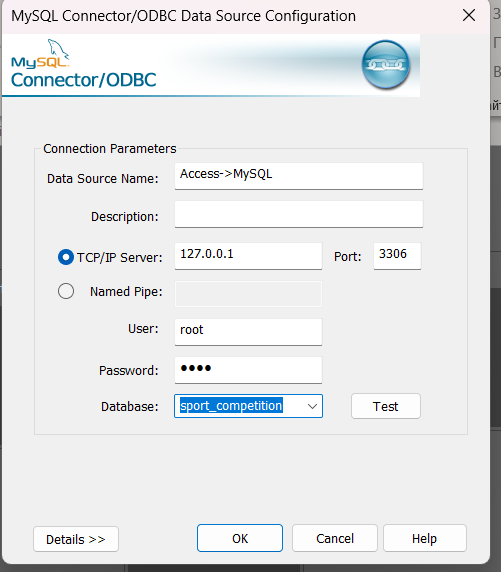Click the Test connection button
Viewport: 501px width, 572px height.
(x=386, y=406)
